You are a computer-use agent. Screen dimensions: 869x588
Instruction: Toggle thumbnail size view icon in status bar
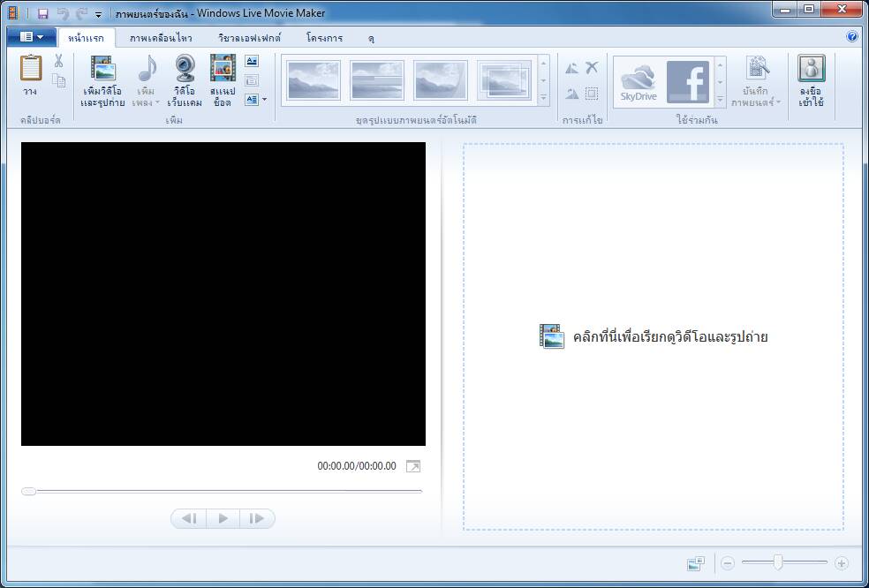(x=696, y=563)
